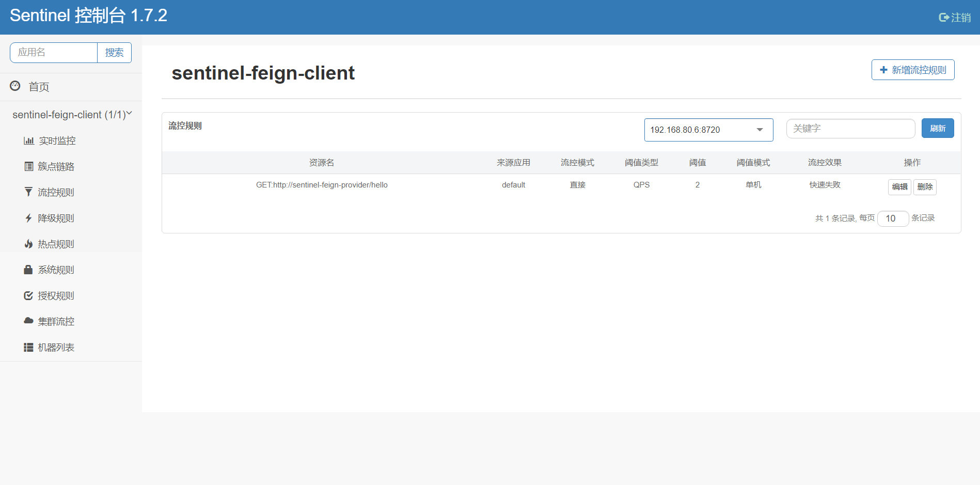
Task: Click the 注销 logout link
Action: tap(961, 18)
